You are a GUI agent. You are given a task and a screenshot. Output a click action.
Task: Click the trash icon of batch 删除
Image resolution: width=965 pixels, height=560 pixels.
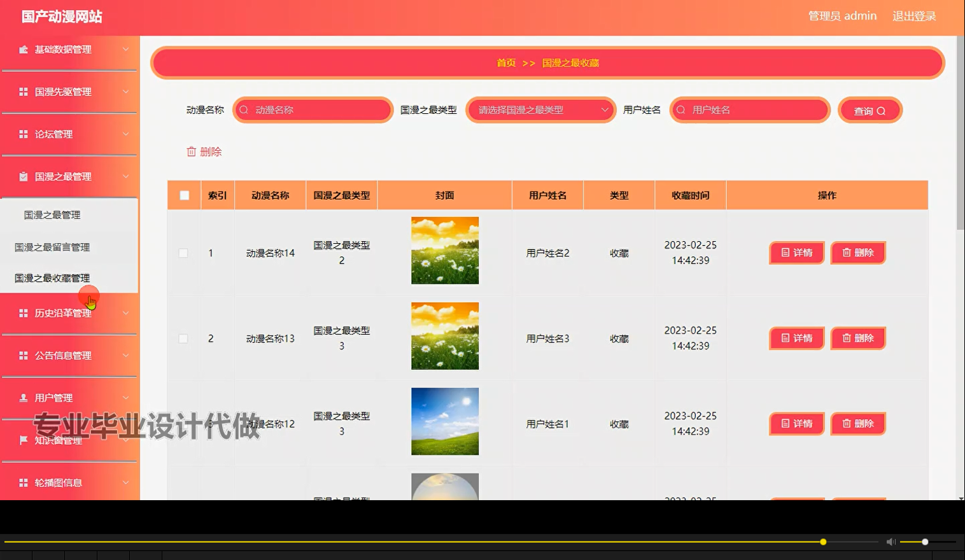[x=191, y=151]
